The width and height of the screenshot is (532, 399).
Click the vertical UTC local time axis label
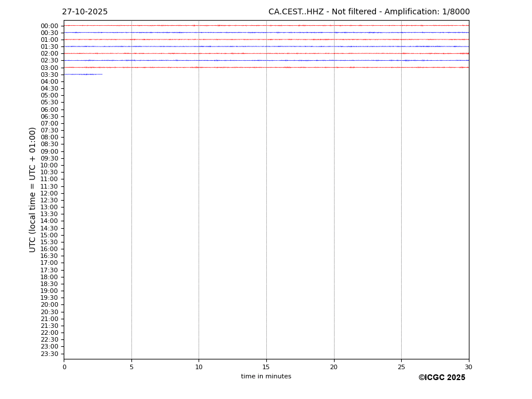pos(33,189)
